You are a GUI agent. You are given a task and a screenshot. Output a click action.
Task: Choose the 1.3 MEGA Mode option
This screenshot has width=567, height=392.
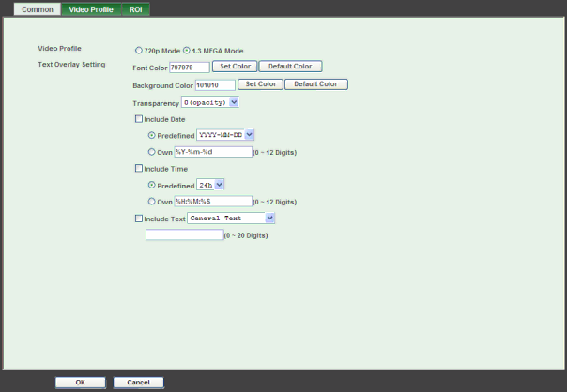click(186, 51)
